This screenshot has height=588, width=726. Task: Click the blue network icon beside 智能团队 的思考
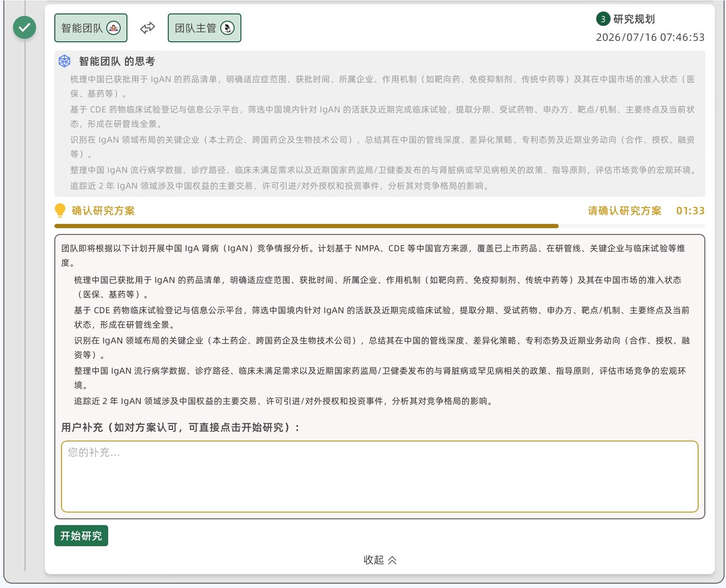click(x=64, y=61)
